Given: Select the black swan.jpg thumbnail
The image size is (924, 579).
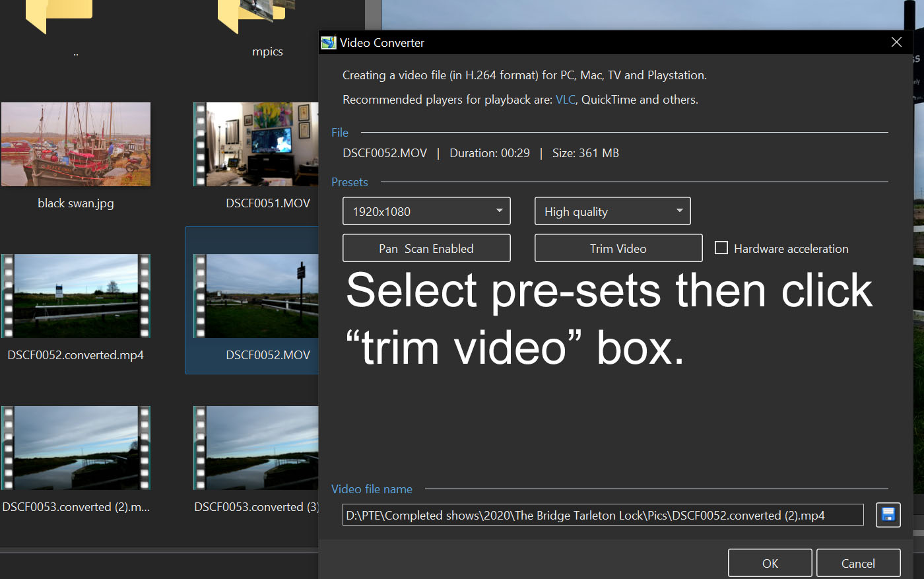Looking at the screenshot, I should pos(76,145).
